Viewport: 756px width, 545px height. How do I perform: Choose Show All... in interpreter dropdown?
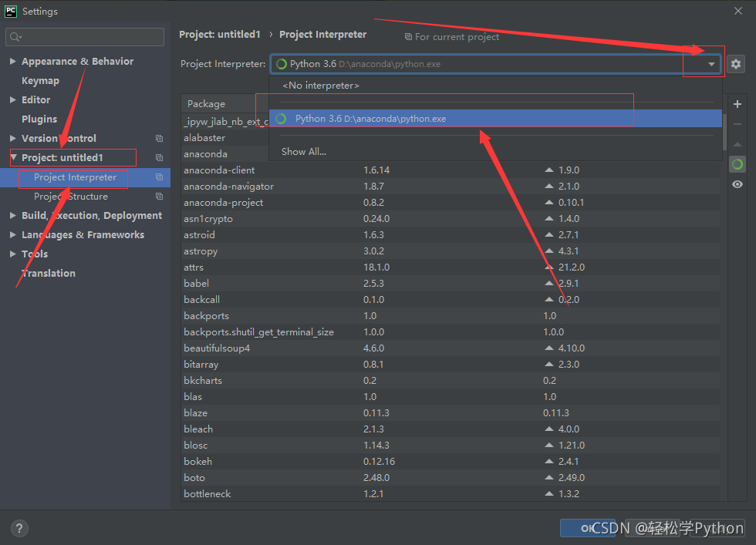[x=495, y=151]
